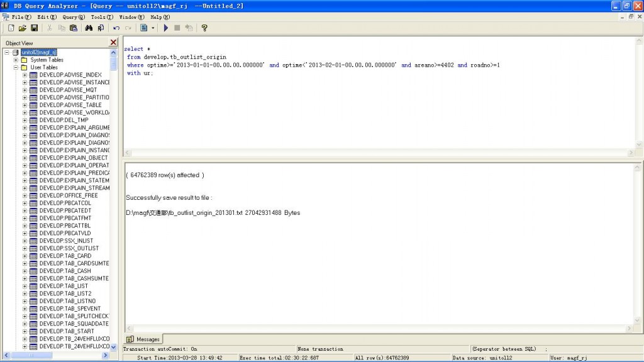The width and height of the screenshot is (644, 362).
Task: Click the Cut scissors icon
Action: (x=50, y=28)
